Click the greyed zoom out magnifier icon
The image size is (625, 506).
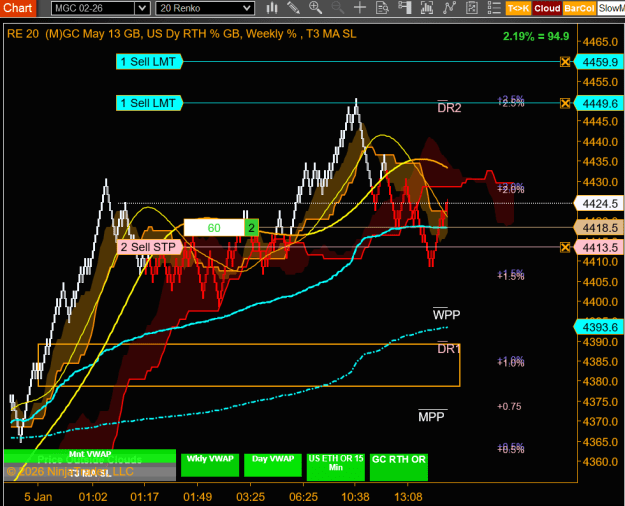pyautogui.click(x=338, y=8)
